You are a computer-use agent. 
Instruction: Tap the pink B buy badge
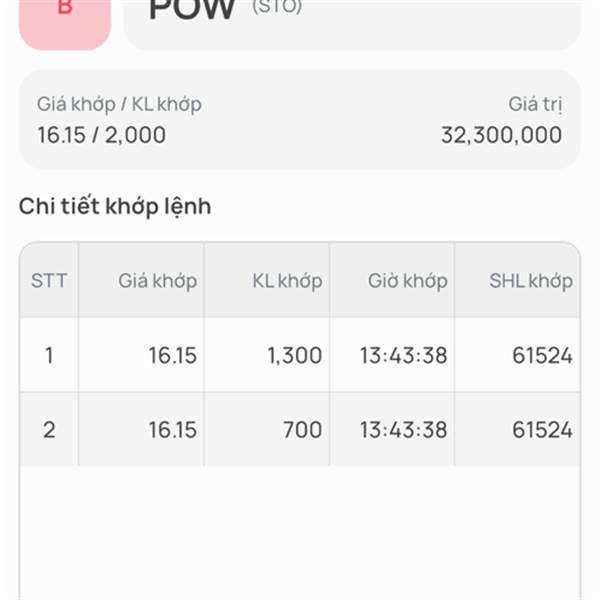click(65, 23)
